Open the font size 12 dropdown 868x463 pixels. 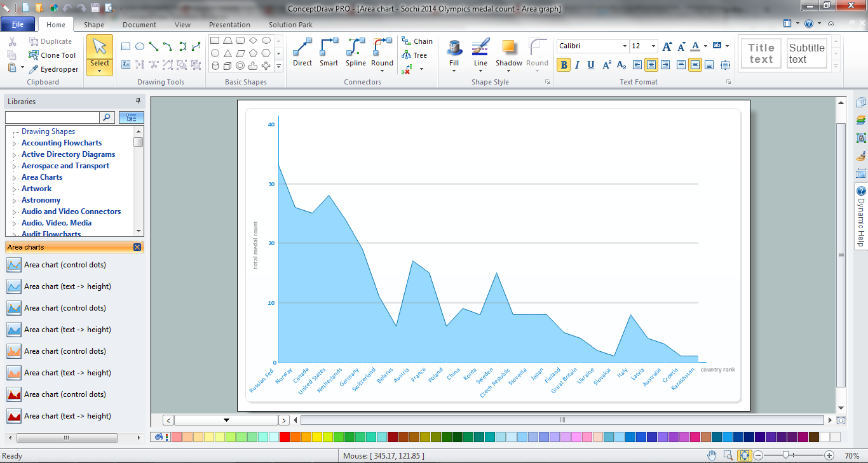click(653, 46)
